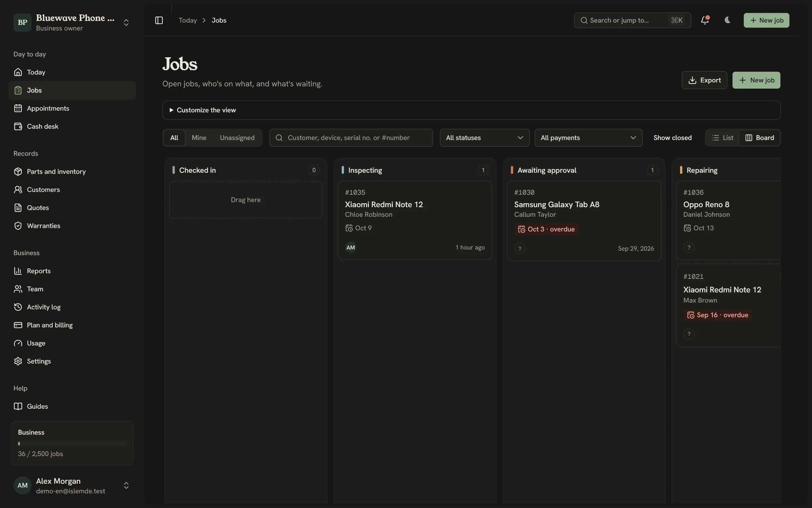Click the Plan and billing card icon

click(18, 325)
